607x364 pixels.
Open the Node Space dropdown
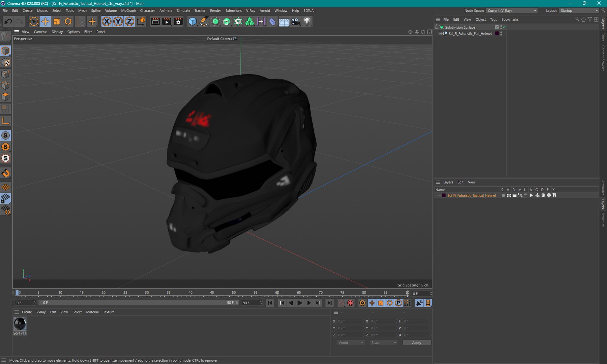coord(512,11)
